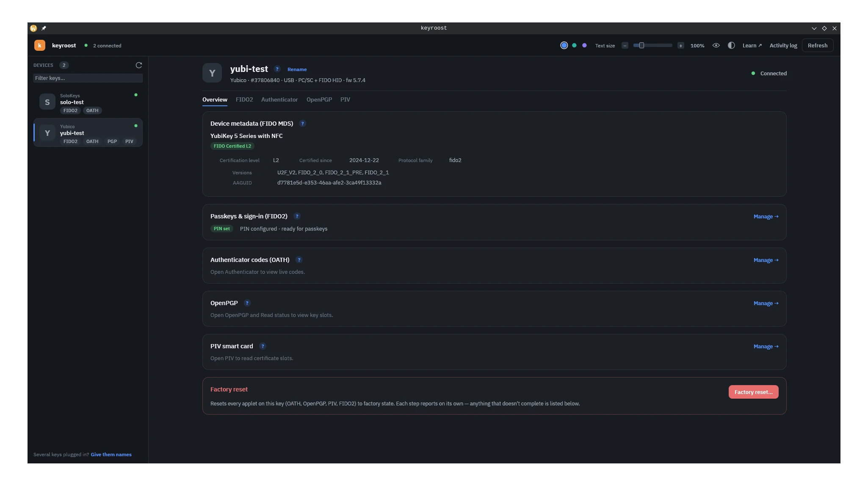Screen dimensions: 868x496
Task: Click the certified since date 2024-12-22
Action: coord(364,160)
